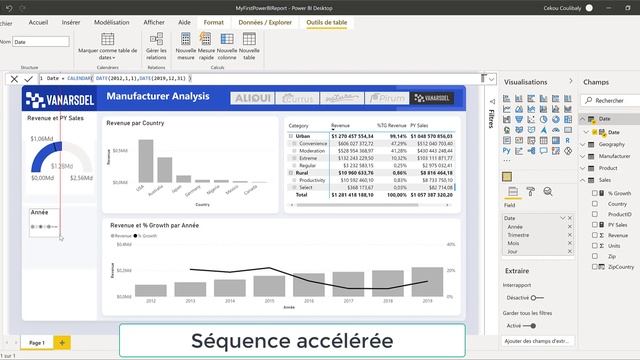This screenshot has height=360, width=640.
Task: Select the pie chart visual
Action: pos(543,119)
